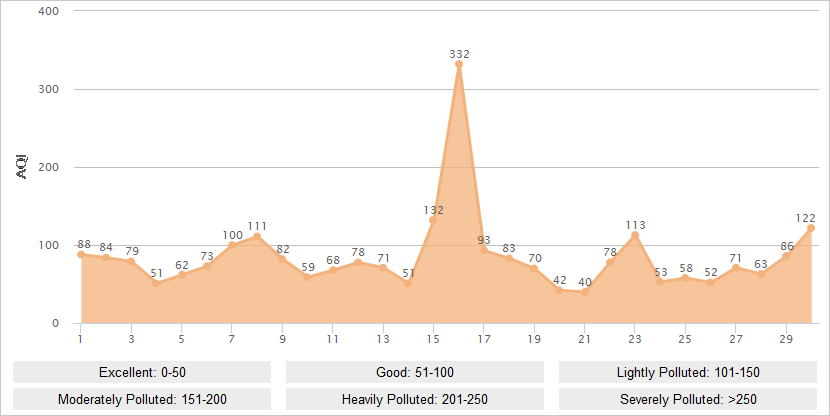Screen dimensions: 830x416
Task: Click the 200 label on the y-axis
Action: [49, 167]
